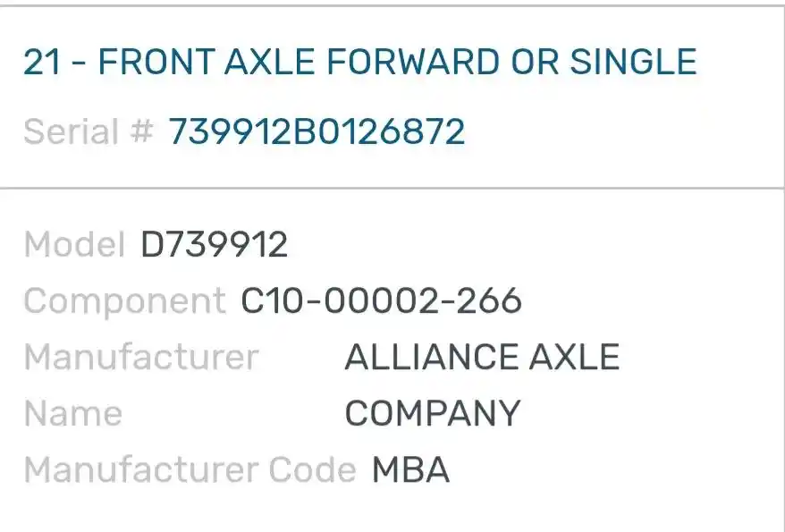Select the model value D739912
The width and height of the screenshot is (785, 532).
(214, 244)
